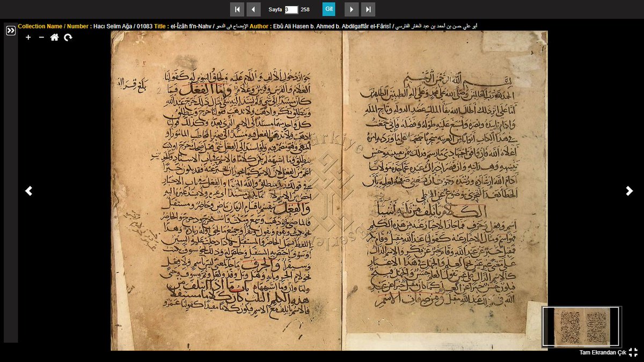Viewport: 644px width, 362px height.
Task: Advance the manuscript with the right overlay arrow
Action: tap(629, 190)
